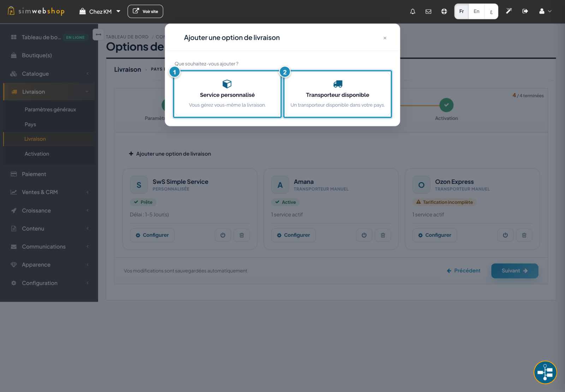Click the 4 / 4 terminées progress text
The image size is (565, 392).
coord(528,95)
